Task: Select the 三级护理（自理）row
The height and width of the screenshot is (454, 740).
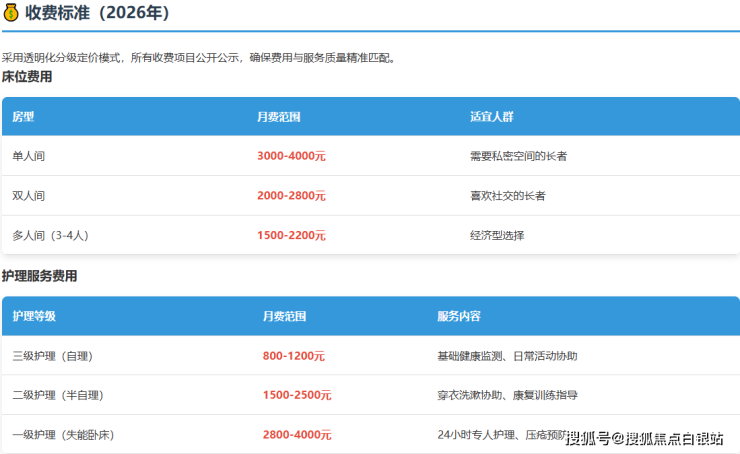Action: click(x=52, y=356)
